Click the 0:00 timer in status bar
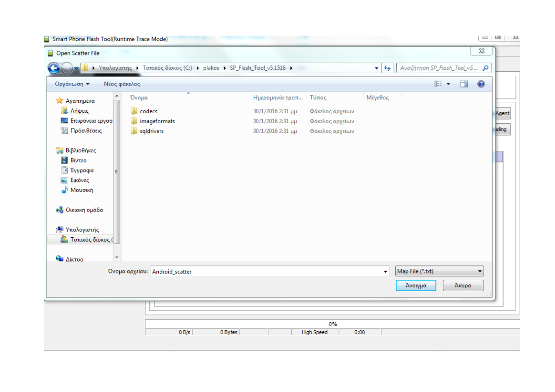This screenshot has width=555, height=392. coord(359,332)
